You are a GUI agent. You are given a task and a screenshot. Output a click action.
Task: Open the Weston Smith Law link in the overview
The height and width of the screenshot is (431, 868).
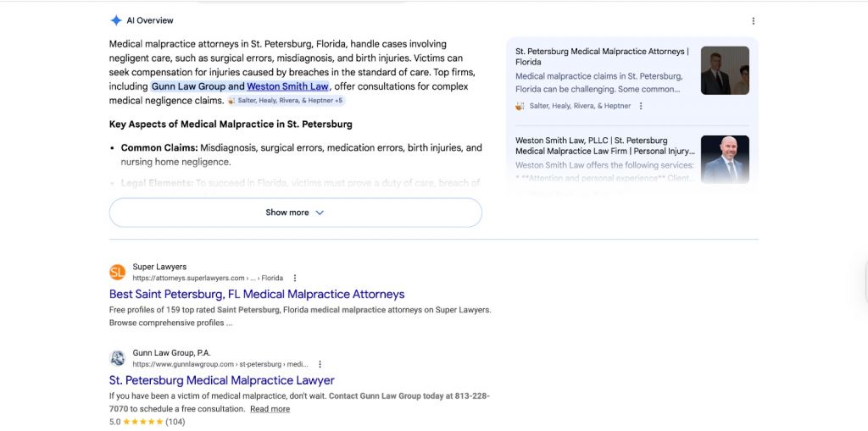coord(287,86)
